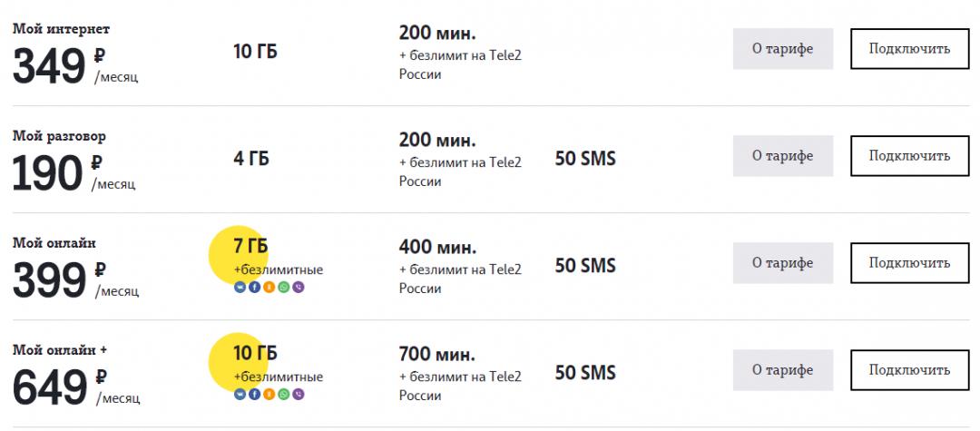The image size is (980, 431).
Task: Click VK icon in the 399 ₽ tariff row
Action: (x=240, y=288)
